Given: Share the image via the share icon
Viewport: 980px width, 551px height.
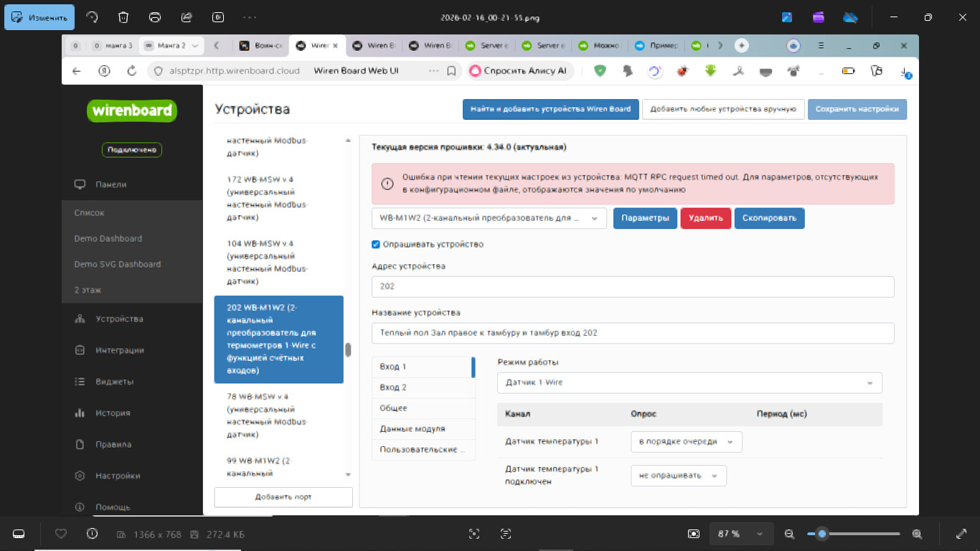Looking at the screenshot, I should click(187, 17).
